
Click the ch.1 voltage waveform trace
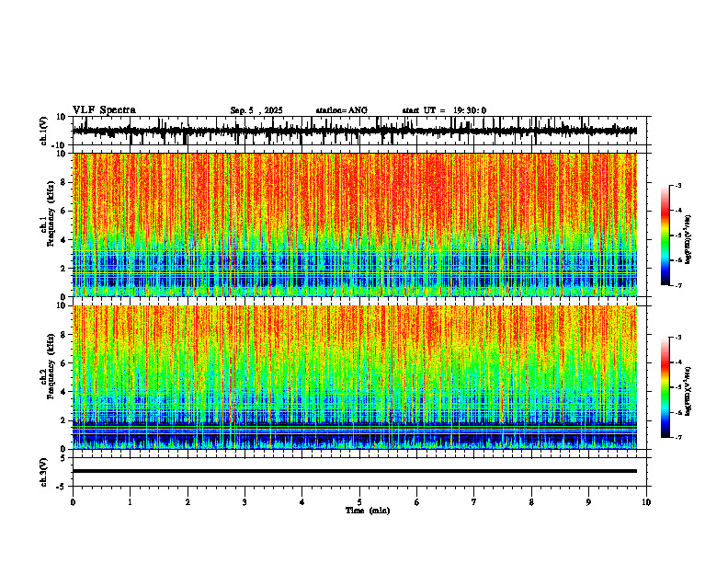click(354, 131)
